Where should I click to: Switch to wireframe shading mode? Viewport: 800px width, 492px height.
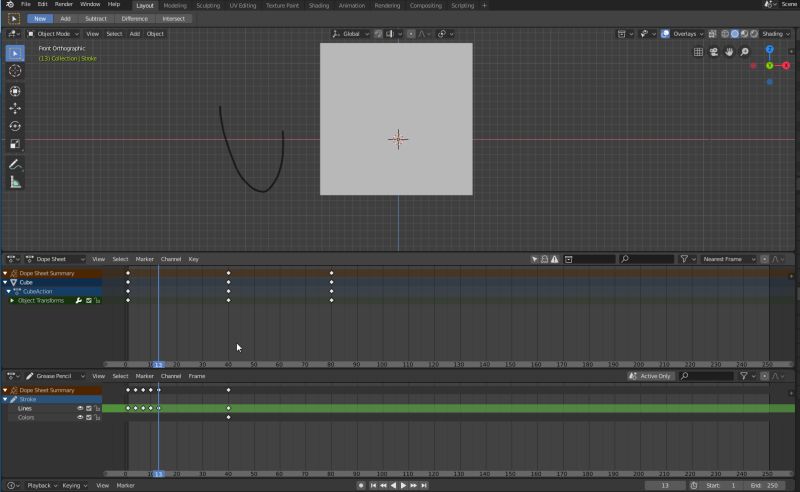click(x=725, y=34)
